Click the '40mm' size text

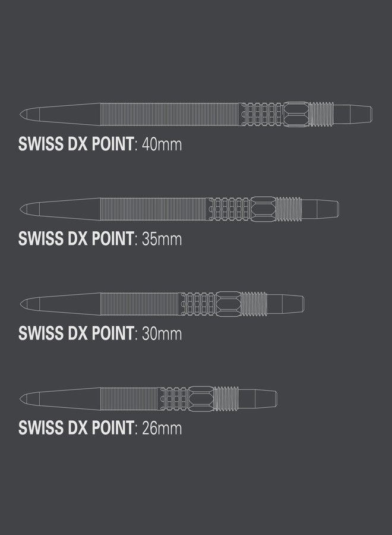[162, 144]
